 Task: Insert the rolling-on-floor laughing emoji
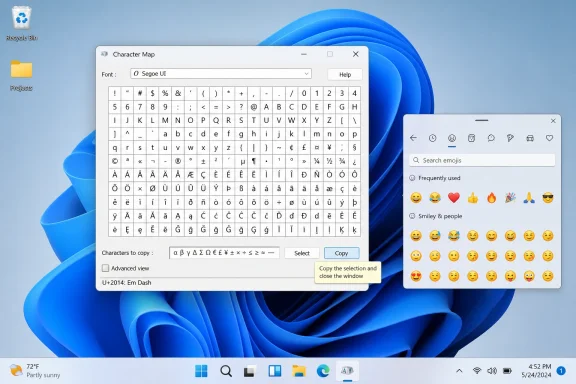click(454, 236)
